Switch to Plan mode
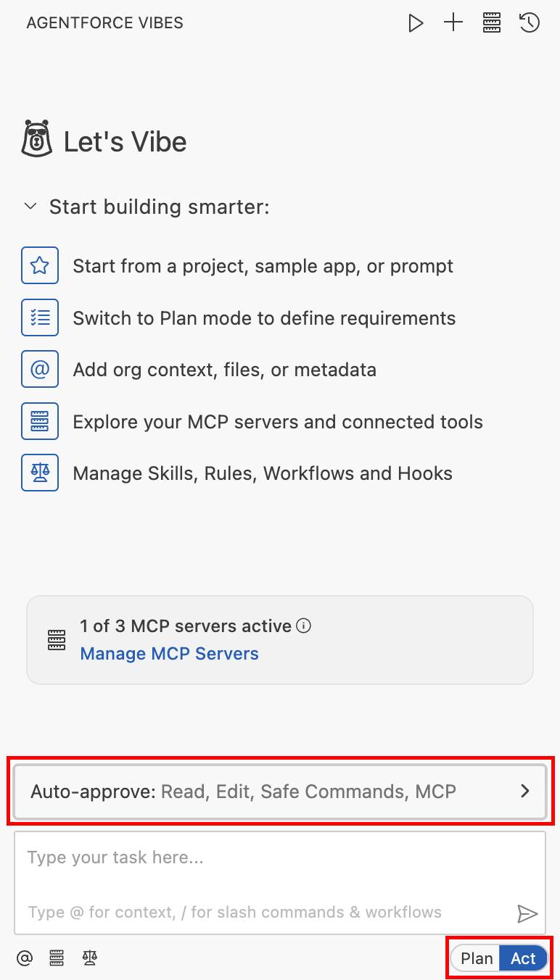 (x=477, y=958)
